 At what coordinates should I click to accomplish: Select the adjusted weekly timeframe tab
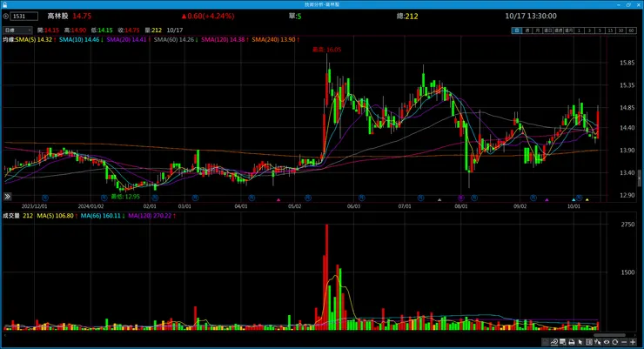click(x=558, y=30)
